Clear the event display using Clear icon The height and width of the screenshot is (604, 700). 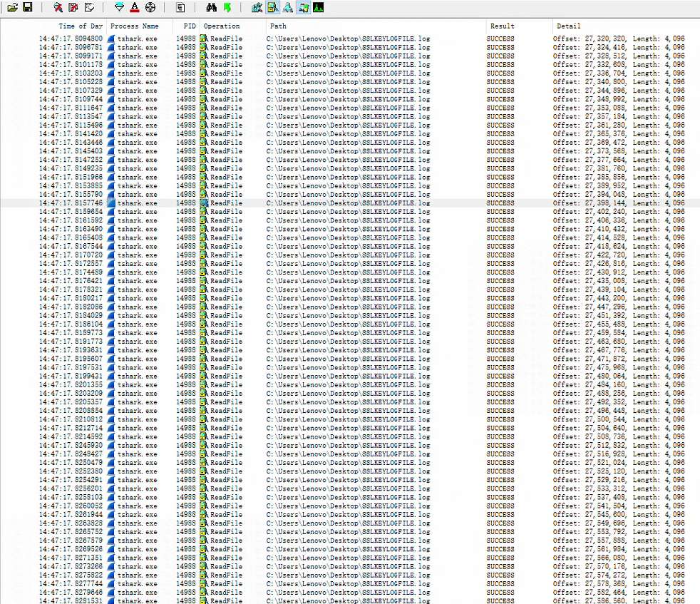click(89, 8)
